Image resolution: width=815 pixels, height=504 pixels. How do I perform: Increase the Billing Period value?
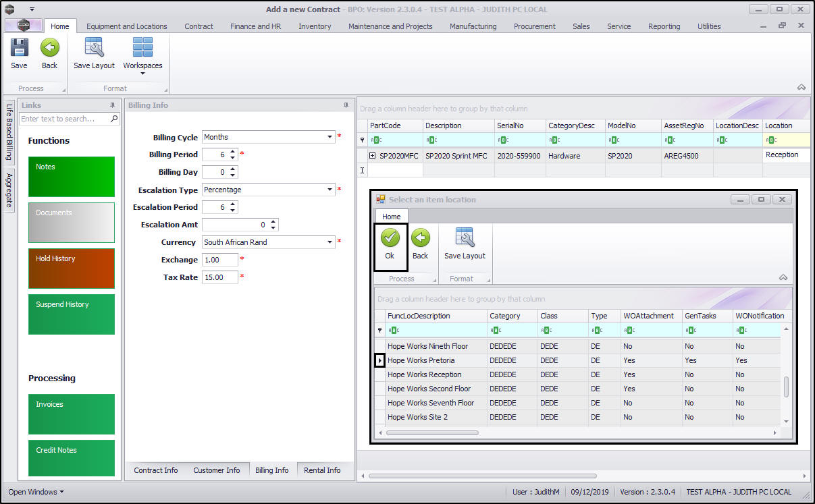pyautogui.click(x=233, y=152)
